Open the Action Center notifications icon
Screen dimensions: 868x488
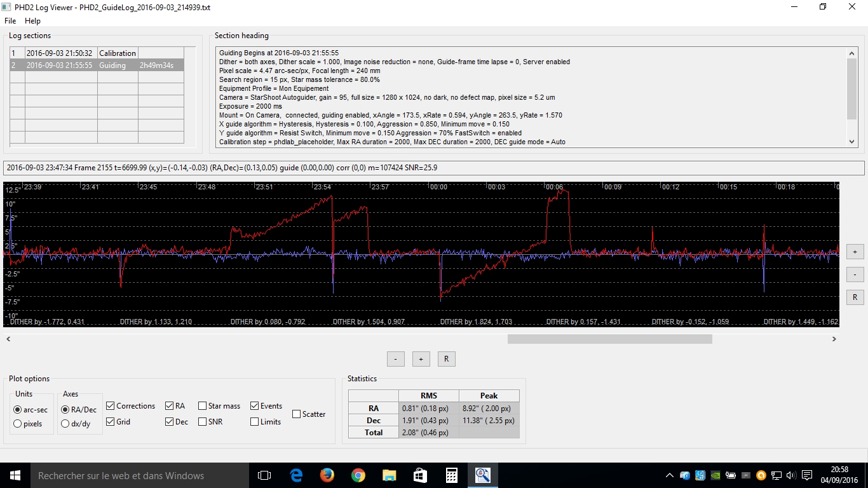(807, 475)
